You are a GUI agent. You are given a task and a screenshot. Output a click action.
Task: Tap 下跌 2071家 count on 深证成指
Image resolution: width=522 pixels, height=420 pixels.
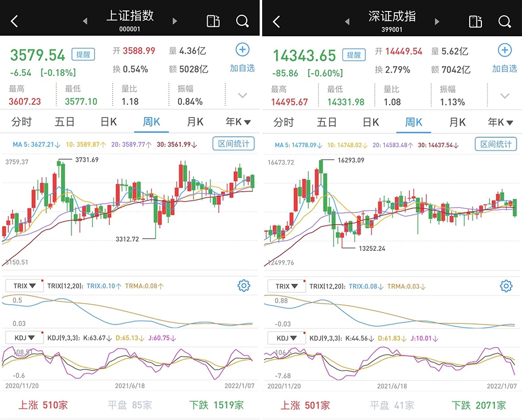(x=479, y=405)
